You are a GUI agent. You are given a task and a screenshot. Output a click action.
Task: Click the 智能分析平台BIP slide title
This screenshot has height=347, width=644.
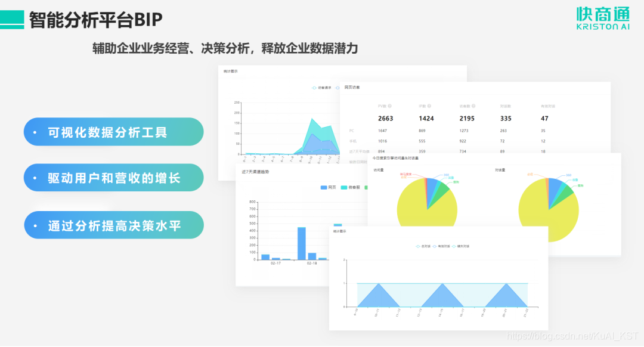95,19
